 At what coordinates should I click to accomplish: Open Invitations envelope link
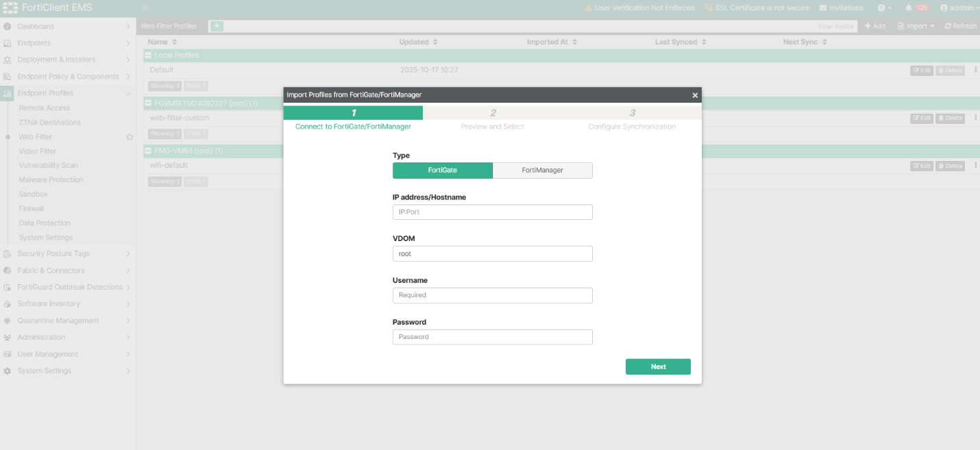tap(842, 8)
